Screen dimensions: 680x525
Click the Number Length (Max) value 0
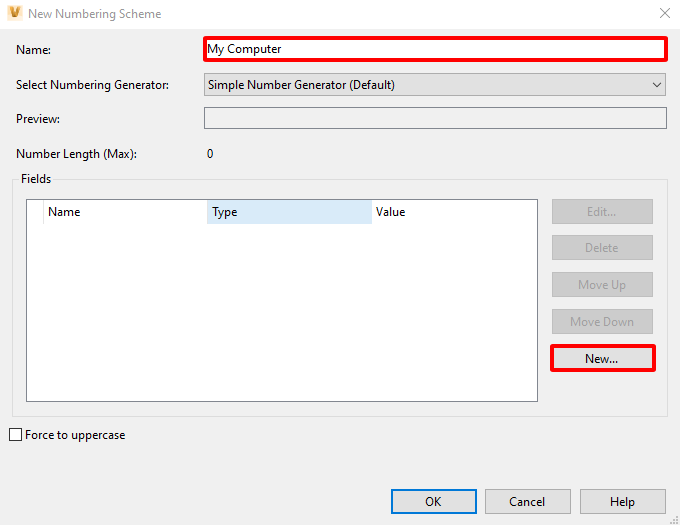point(210,153)
